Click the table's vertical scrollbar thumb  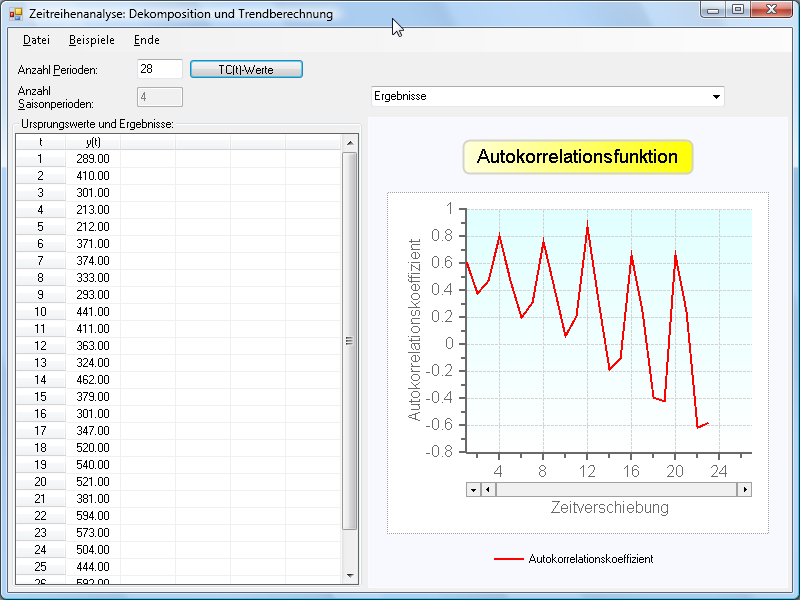pyautogui.click(x=350, y=341)
